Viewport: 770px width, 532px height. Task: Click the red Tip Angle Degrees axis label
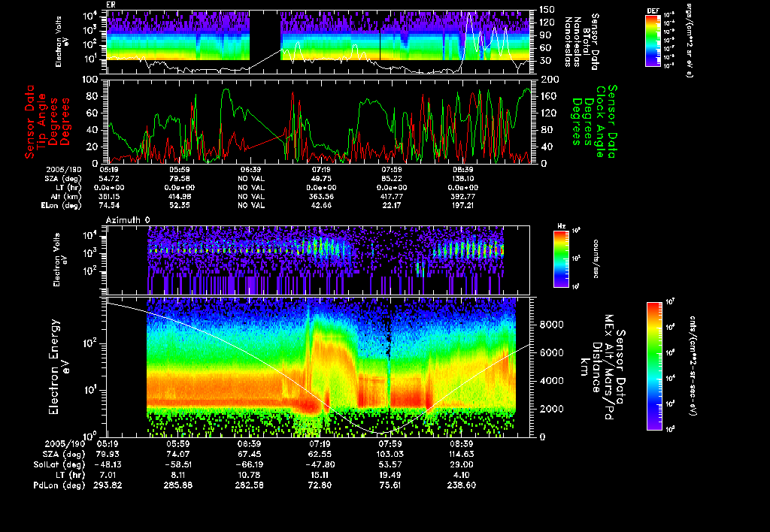click(47, 122)
